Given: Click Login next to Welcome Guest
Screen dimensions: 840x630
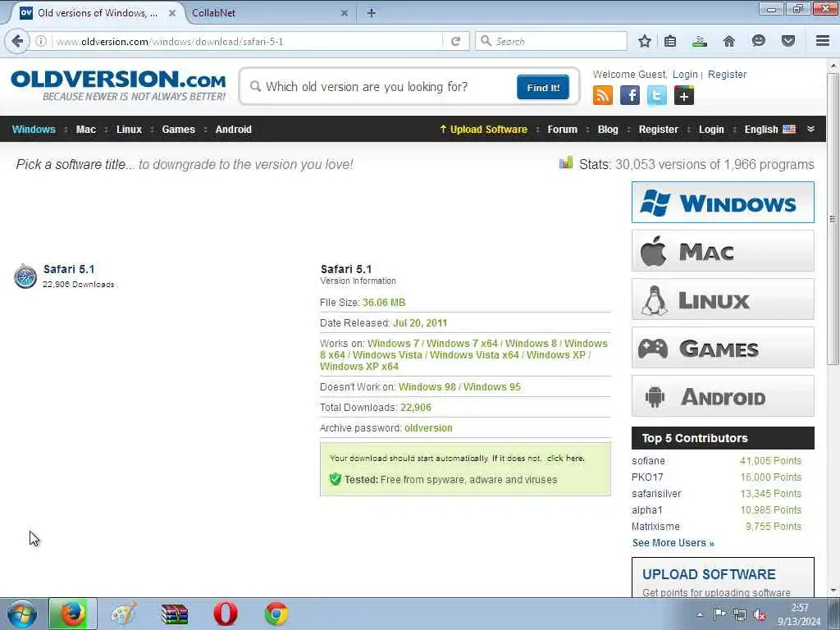Looking at the screenshot, I should [x=685, y=75].
